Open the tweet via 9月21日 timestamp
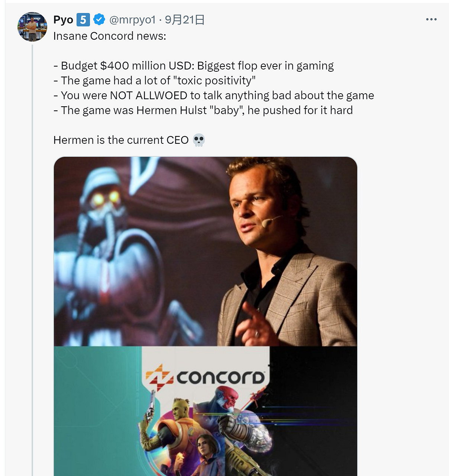 185,19
